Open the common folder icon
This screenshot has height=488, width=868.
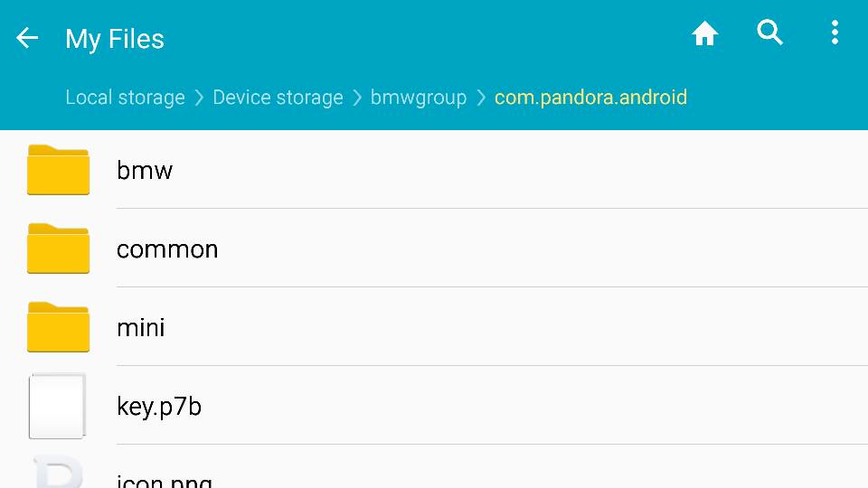point(58,248)
